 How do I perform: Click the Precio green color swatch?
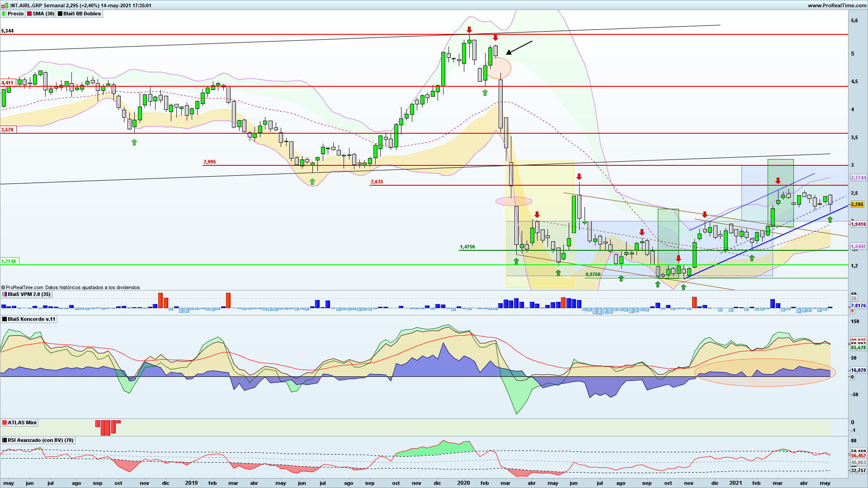pos(4,14)
